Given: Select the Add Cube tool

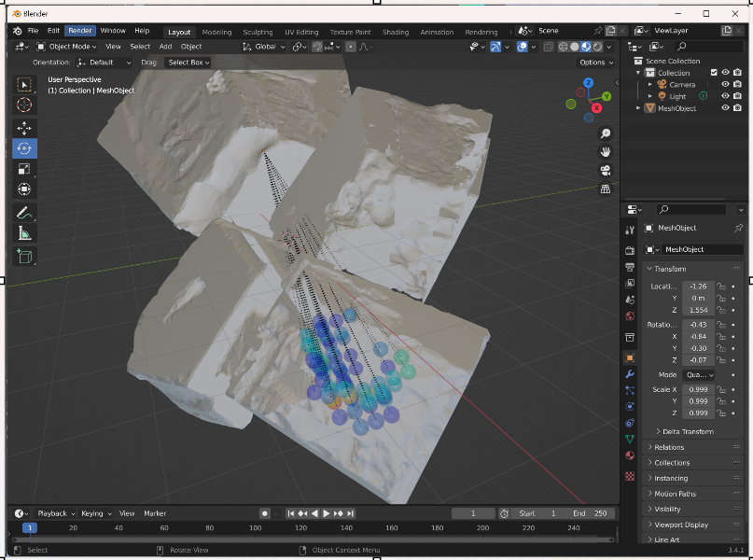Looking at the screenshot, I should coord(24,257).
